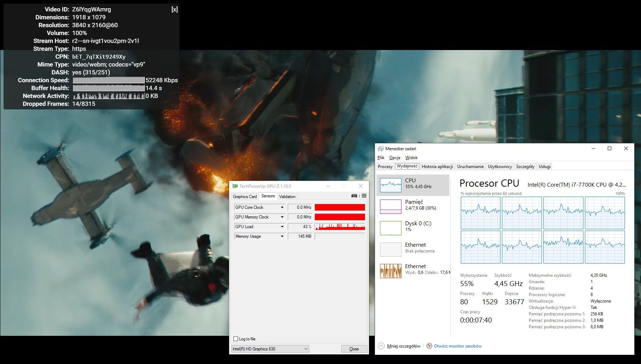
Task: Open the Plik menu
Action: point(381,158)
